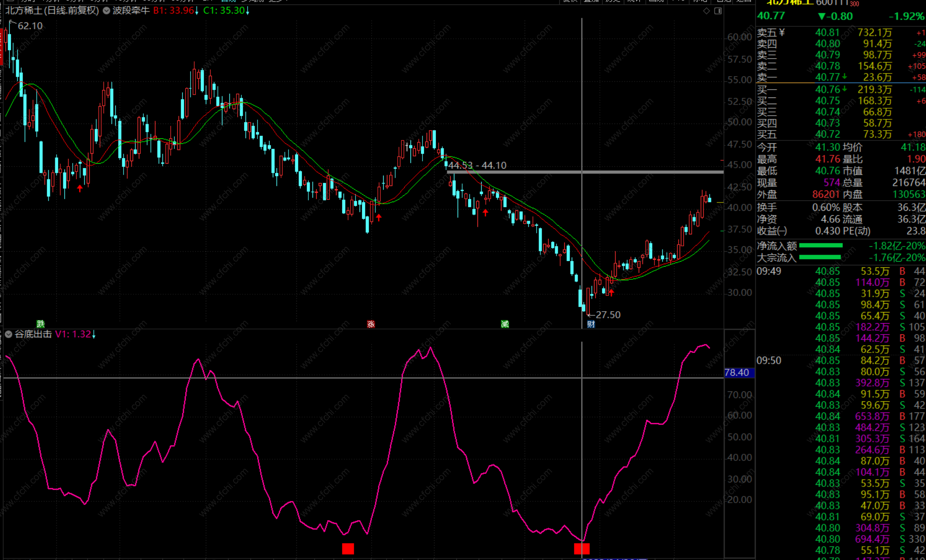Toggle the side panel layout icon
This screenshot has width=926, height=560.
pyautogui.click(x=718, y=11)
